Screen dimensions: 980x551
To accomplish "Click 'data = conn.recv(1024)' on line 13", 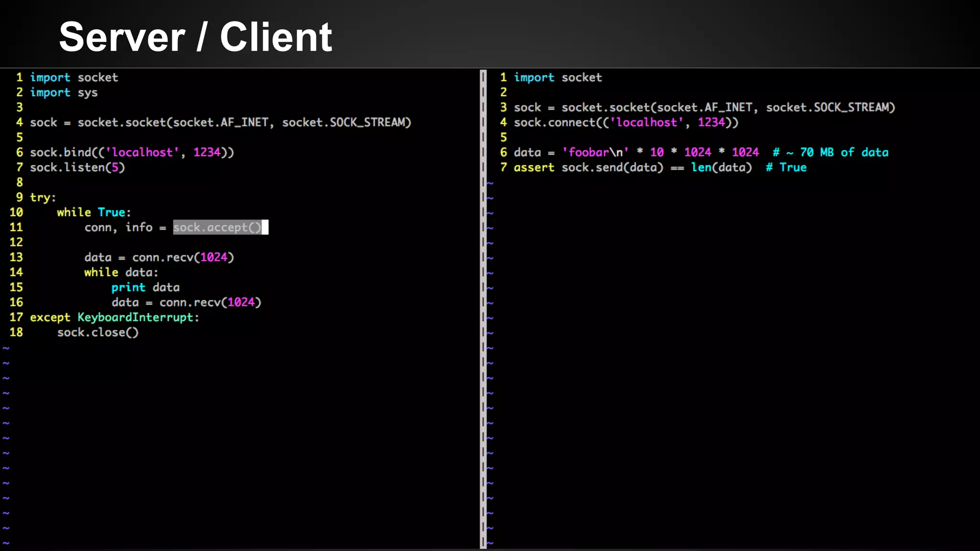I will click(x=159, y=257).
